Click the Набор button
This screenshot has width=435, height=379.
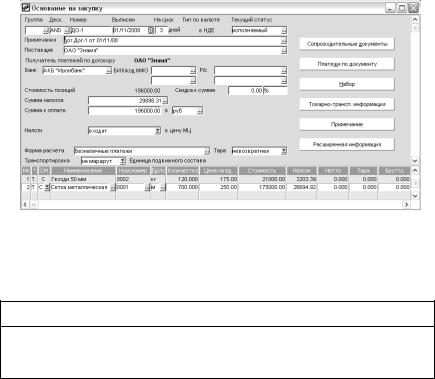(x=347, y=84)
